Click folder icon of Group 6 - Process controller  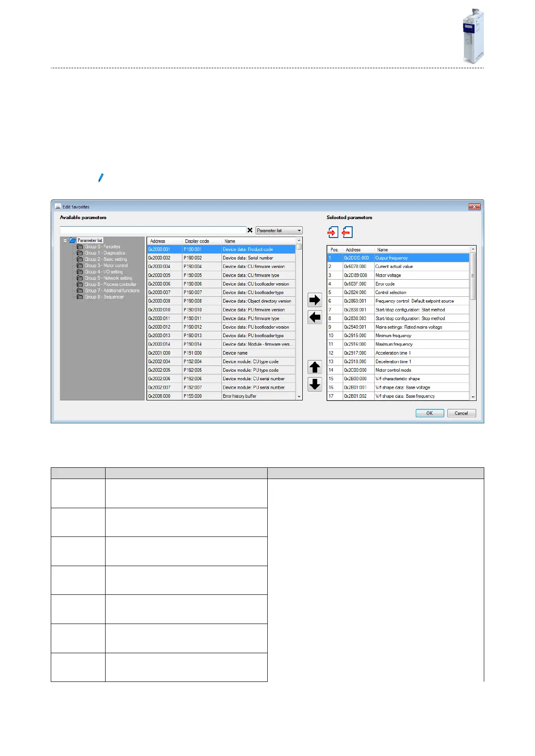coord(80,284)
